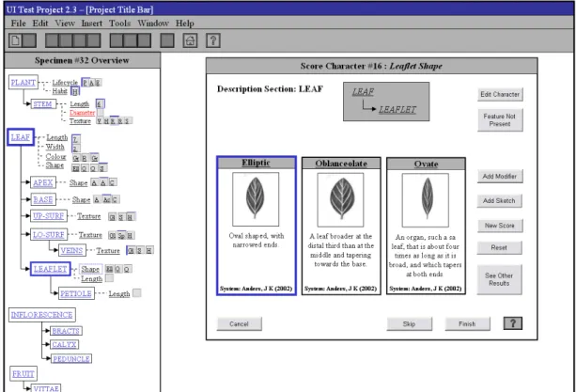Screen dimensions: 576x392
Task: Click the Reset button
Action: pos(499,247)
